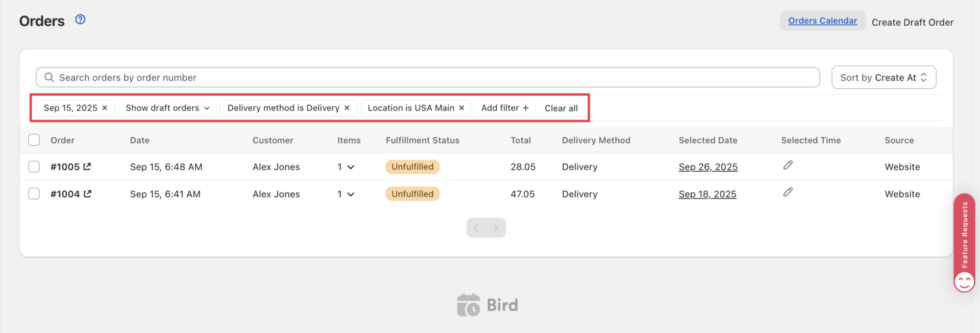The image size is (980, 333).
Task: Tick the checkbox for order #1005
Action: (34, 167)
